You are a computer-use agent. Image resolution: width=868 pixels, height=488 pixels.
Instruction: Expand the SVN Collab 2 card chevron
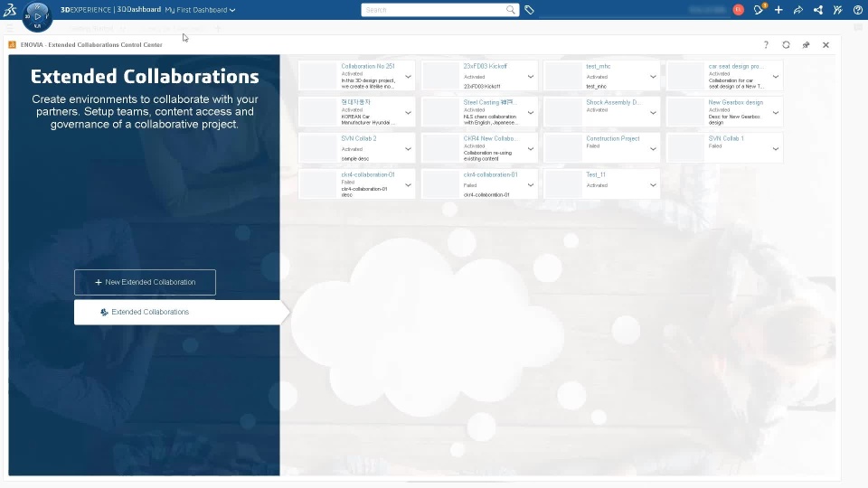(x=408, y=149)
